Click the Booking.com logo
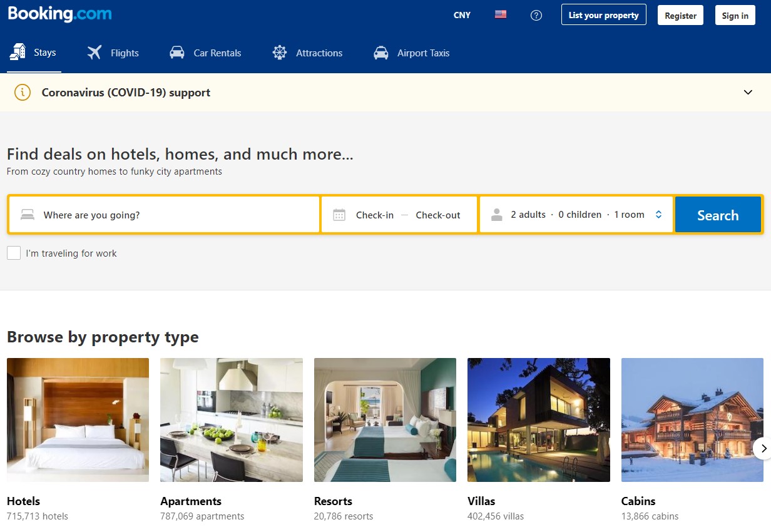 [60, 15]
